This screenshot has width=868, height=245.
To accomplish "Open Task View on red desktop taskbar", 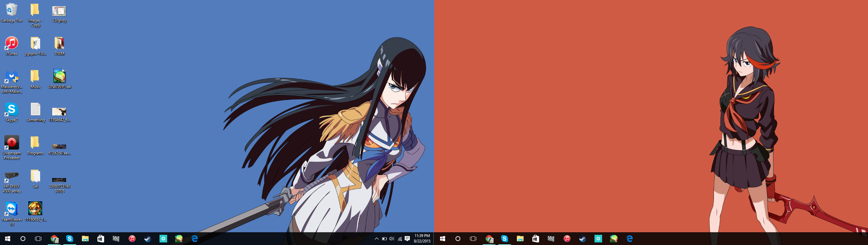I will click(x=473, y=239).
